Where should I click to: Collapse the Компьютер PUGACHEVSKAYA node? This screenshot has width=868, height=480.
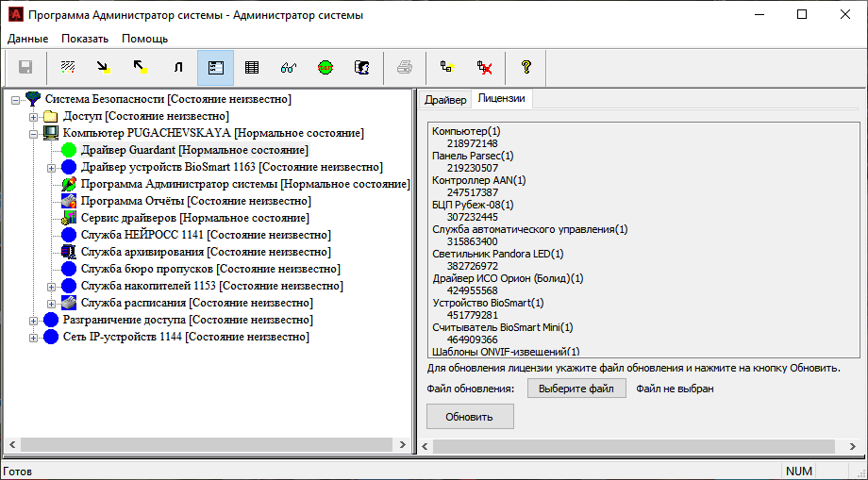tap(34, 133)
